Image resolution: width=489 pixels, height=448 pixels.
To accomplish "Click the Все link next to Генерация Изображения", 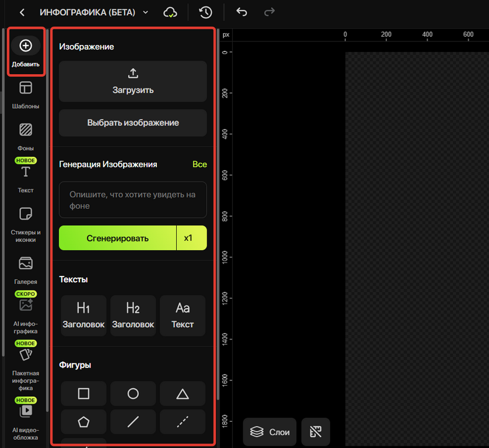I will coord(200,164).
